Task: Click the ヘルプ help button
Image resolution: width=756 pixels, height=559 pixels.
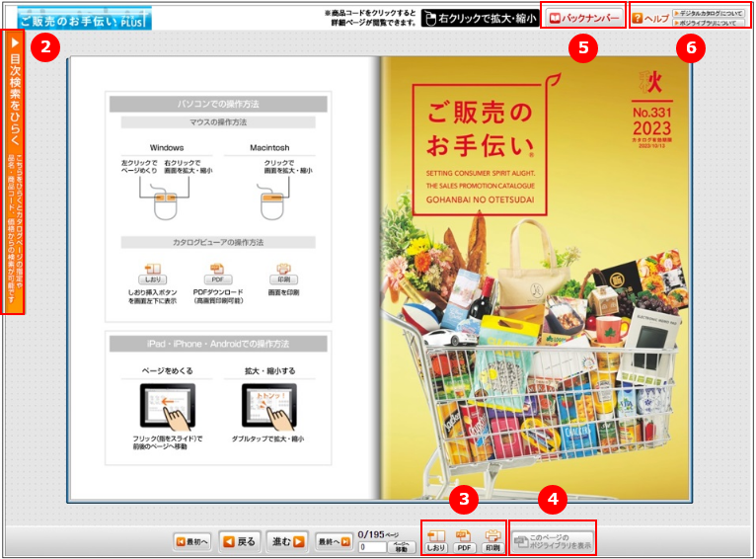Action: 650,19
